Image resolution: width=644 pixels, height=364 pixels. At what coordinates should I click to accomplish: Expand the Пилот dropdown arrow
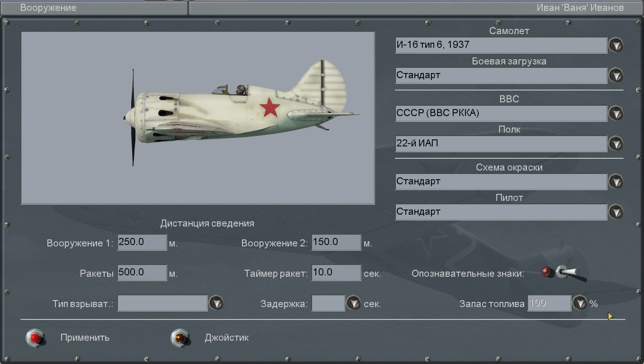click(x=616, y=212)
